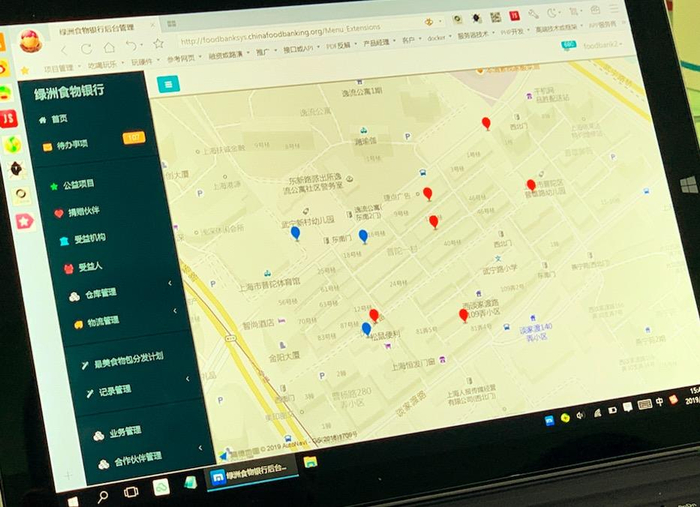Expand the 合作伙伴管理 submenu chevron
Image resolution: width=700 pixels, height=507 pixels.
(x=200, y=448)
